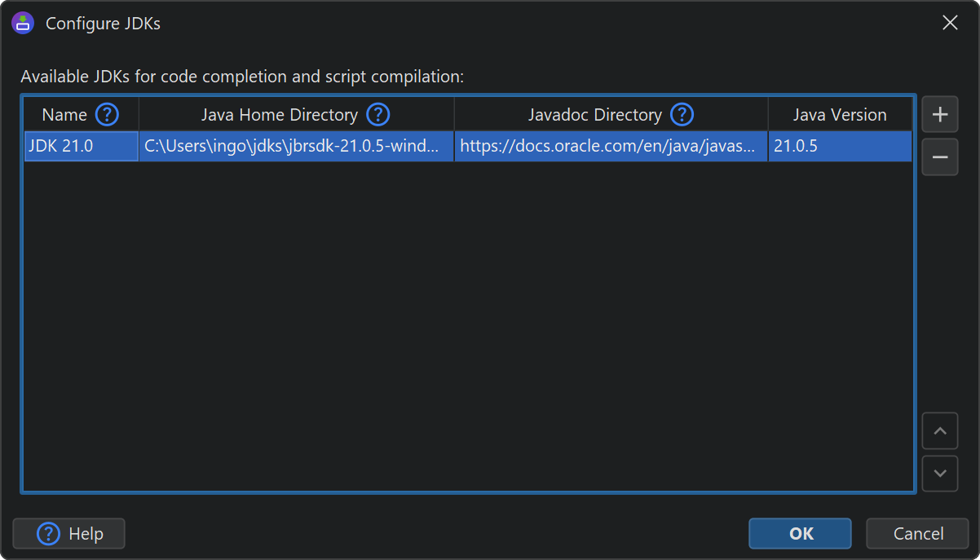The image size is (980, 560).
Task: Click the Java Version column header
Action: point(840,115)
